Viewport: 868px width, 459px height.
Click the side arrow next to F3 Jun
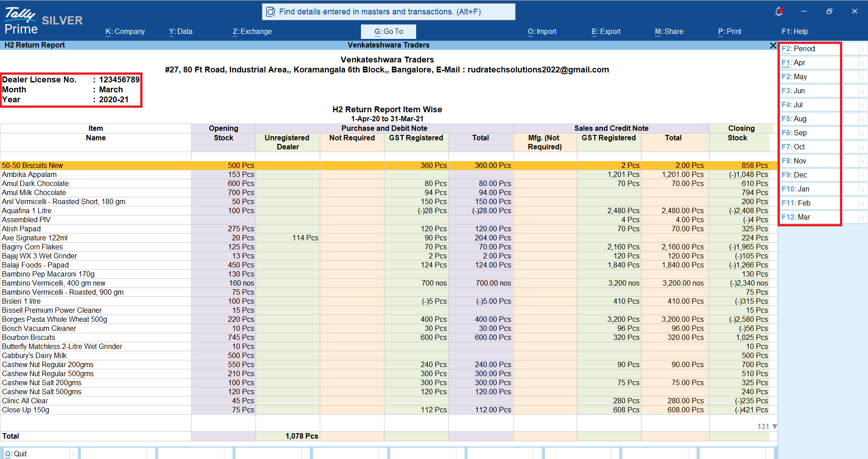point(863,91)
